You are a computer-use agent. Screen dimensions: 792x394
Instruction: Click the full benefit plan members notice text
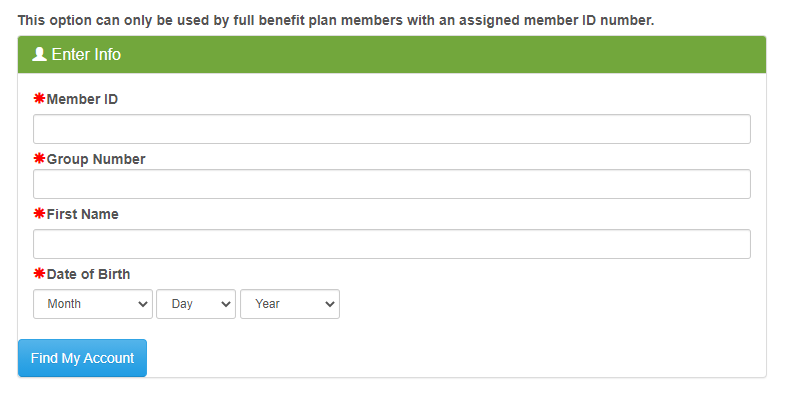click(336, 21)
